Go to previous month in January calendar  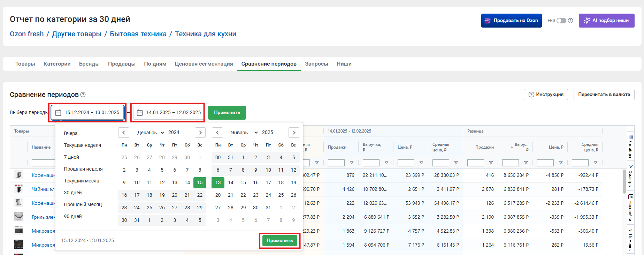click(x=217, y=133)
